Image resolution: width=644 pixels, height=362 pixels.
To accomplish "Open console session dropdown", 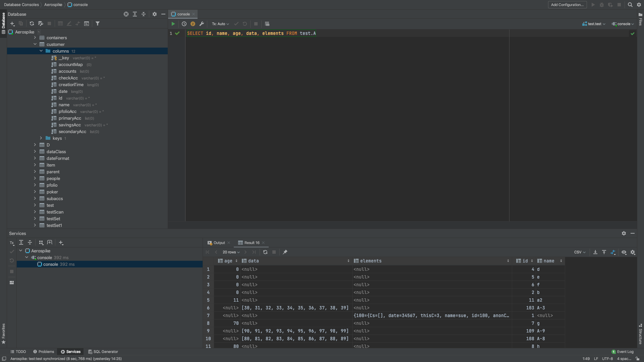I will click(623, 24).
